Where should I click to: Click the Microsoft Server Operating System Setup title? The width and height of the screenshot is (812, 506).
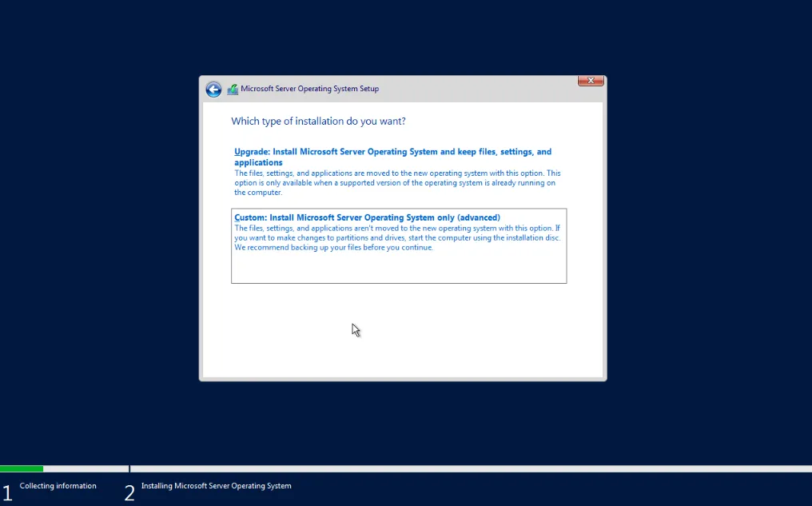tap(308, 89)
